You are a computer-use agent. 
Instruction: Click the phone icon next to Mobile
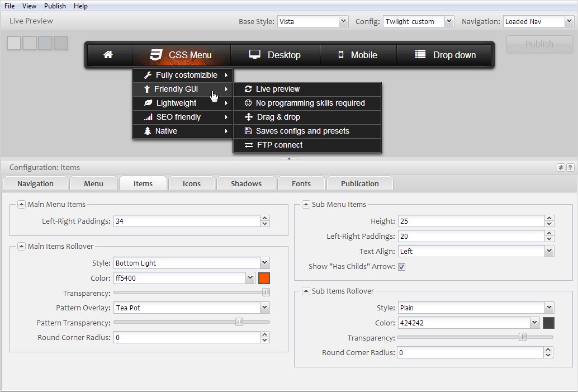point(340,55)
